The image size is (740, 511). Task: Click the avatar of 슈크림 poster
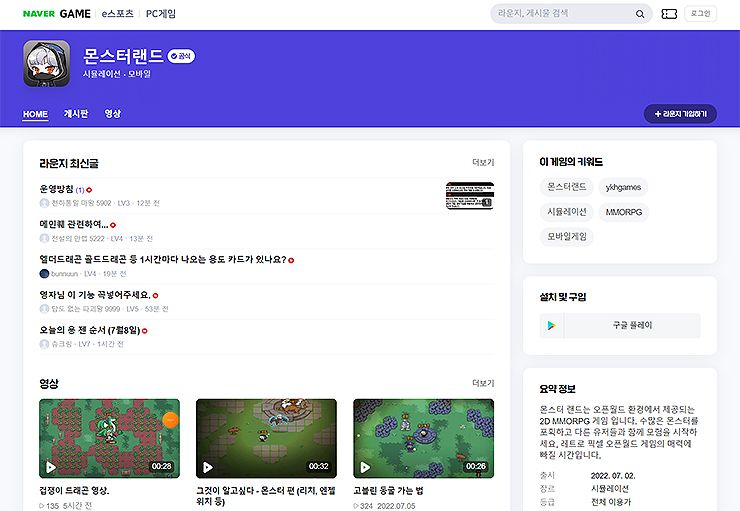pos(44,344)
